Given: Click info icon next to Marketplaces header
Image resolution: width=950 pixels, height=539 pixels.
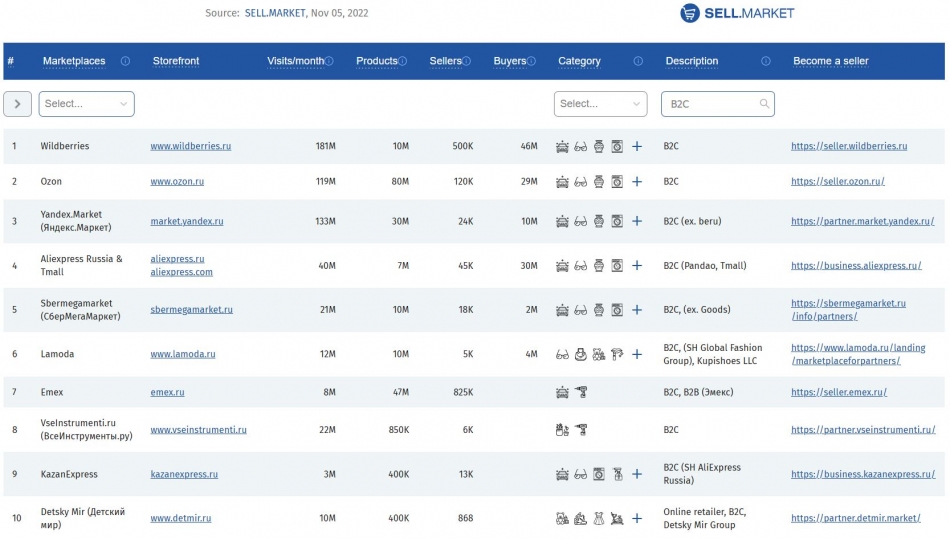Looking at the screenshot, I should 125,61.
